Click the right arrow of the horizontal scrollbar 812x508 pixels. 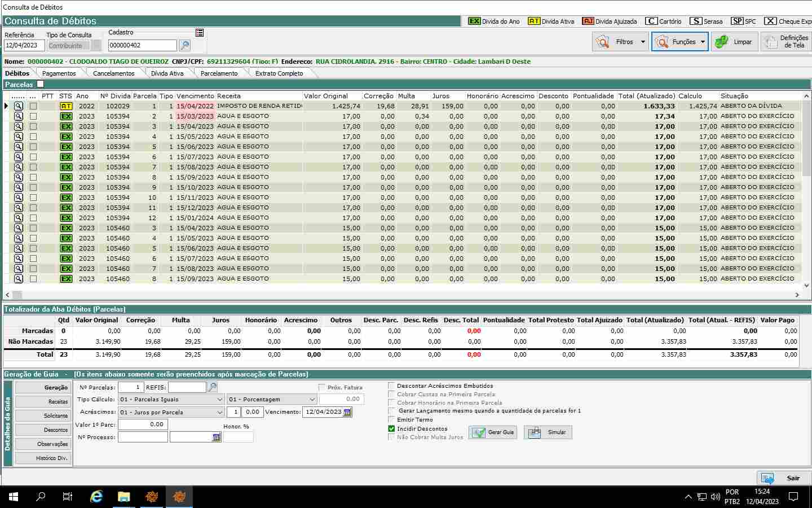(x=797, y=295)
